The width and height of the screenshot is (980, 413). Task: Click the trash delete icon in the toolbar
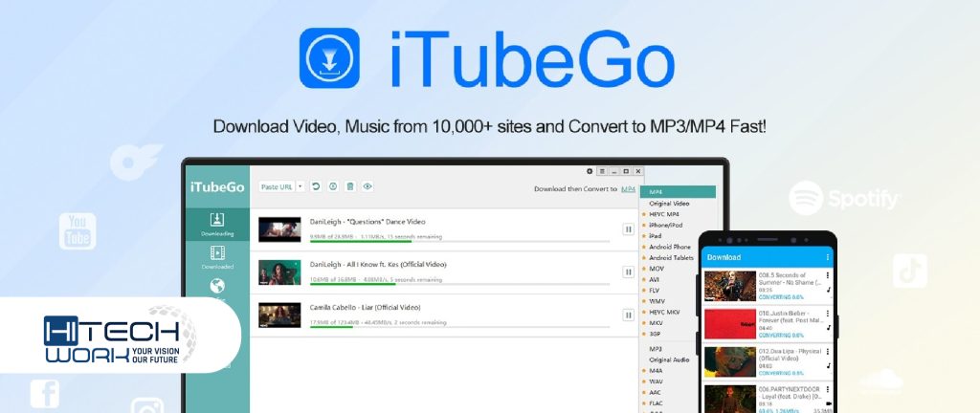[x=350, y=186]
